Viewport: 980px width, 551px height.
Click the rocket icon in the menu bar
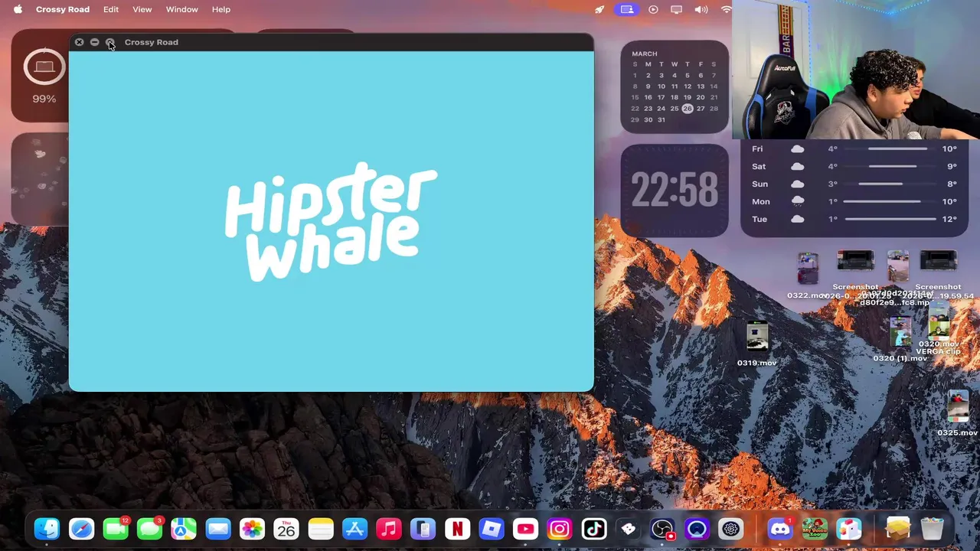click(x=599, y=9)
